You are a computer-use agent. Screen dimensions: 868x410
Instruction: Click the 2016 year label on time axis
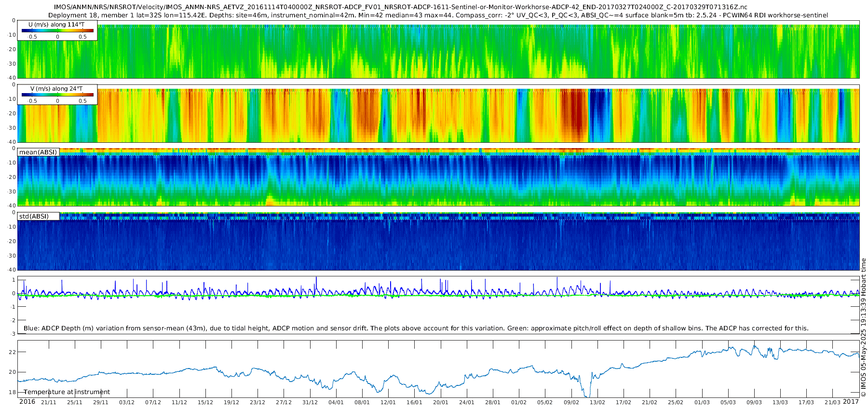pyautogui.click(x=27, y=402)
